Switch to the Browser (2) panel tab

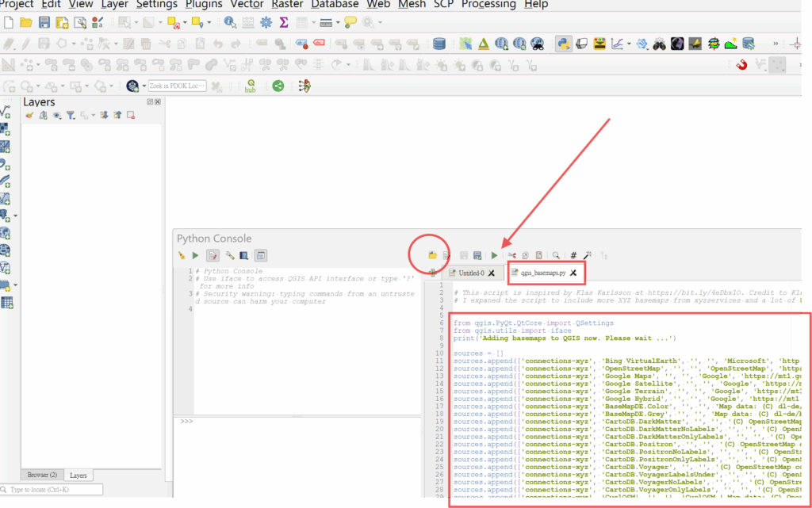(42, 475)
